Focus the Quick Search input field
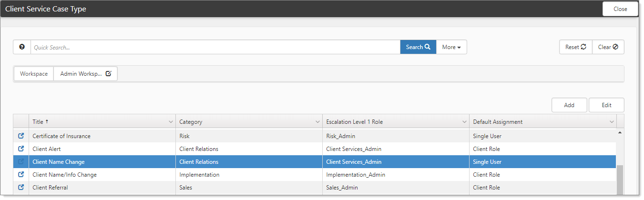This screenshot has height=200, width=644. pyautogui.click(x=215, y=47)
